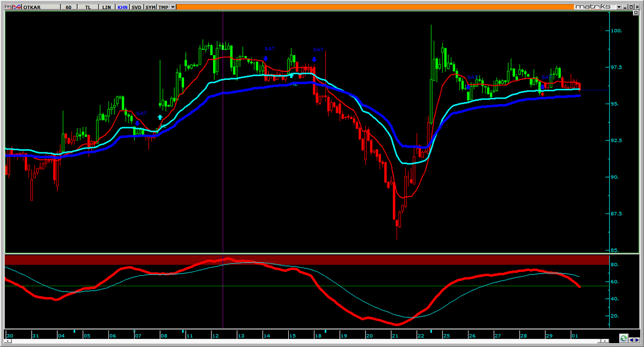Click the 87.5 price axis label

coord(617,213)
